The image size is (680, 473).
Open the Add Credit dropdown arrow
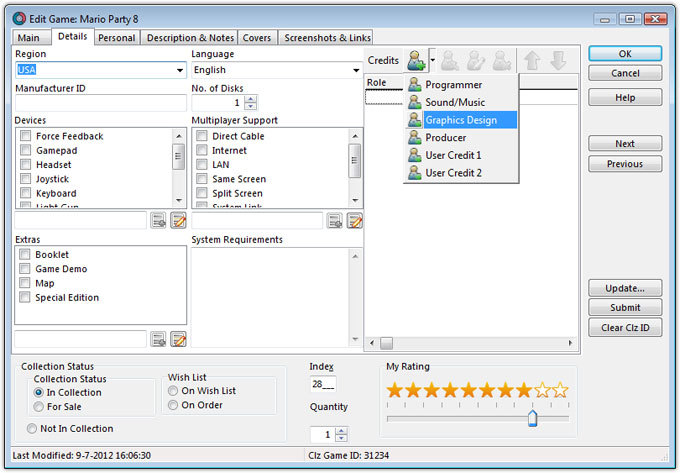(x=432, y=60)
